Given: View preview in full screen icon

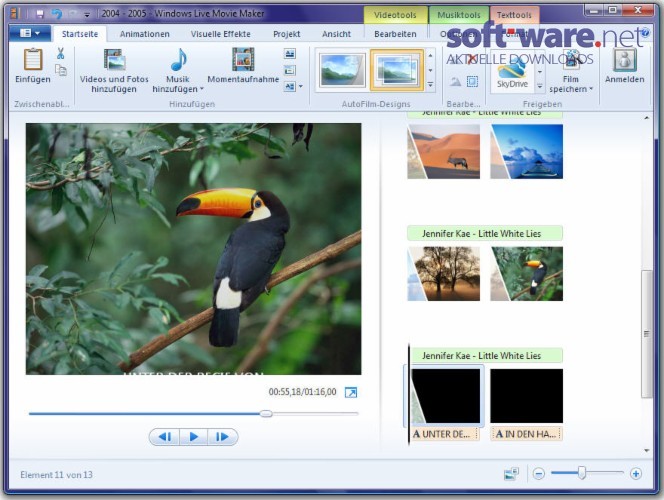Looking at the screenshot, I should (351, 392).
